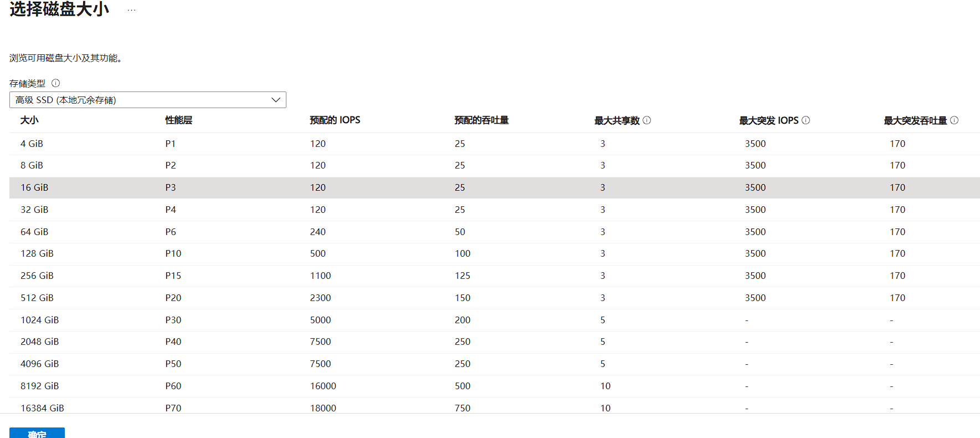Screen dimensions: 980x438
Task: Choose the 256 GiB P15 disk
Action: (x=37, y=276)
